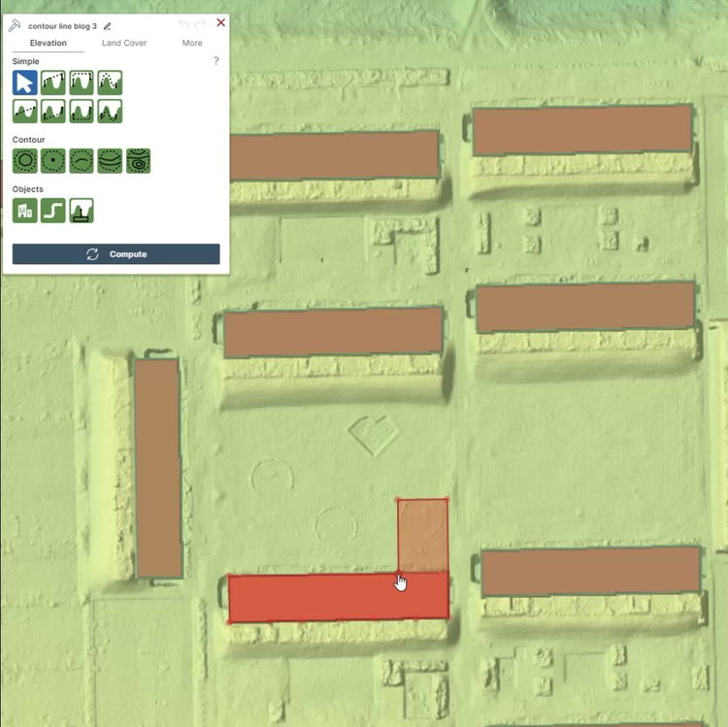Click the top-left vertex of the orange polygon
728x727 pixels.
(398, 500)
